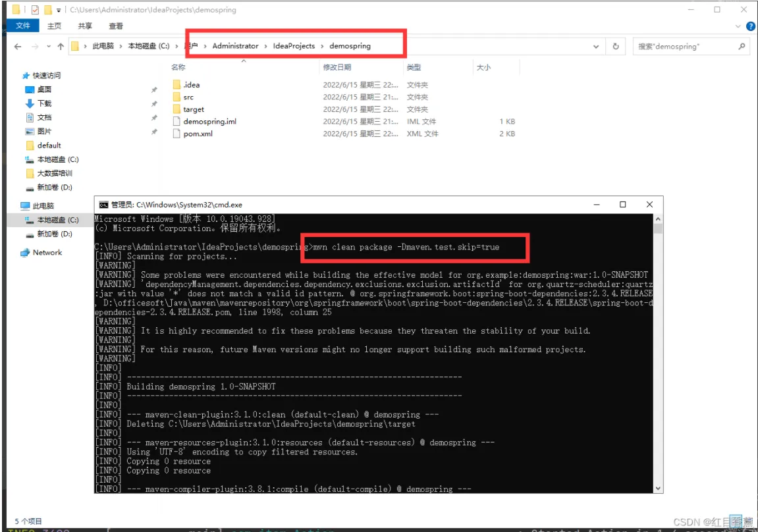This screenshot has width=758, height=532.
Task: Open 图片 in the navigation pane
Action: coord(44,132)
